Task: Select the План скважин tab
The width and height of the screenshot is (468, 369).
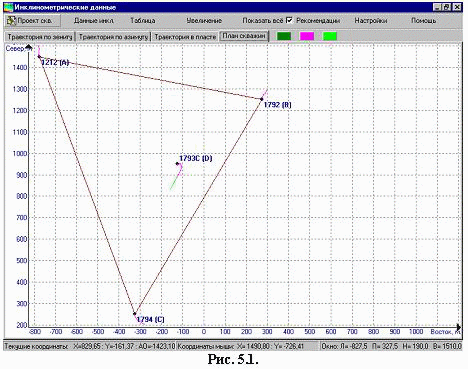Action: pyautogui.click(x=244, y=36)
